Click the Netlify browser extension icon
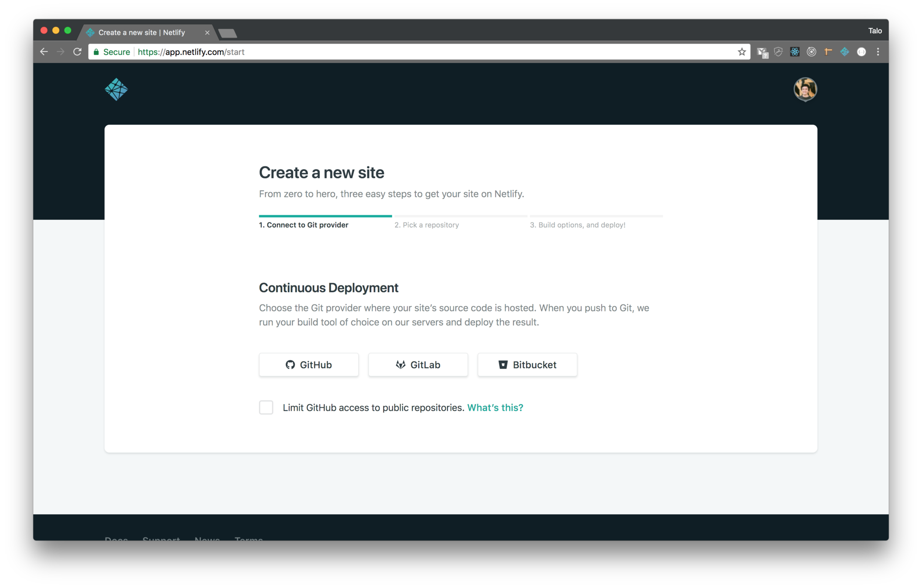 point(844,52)
